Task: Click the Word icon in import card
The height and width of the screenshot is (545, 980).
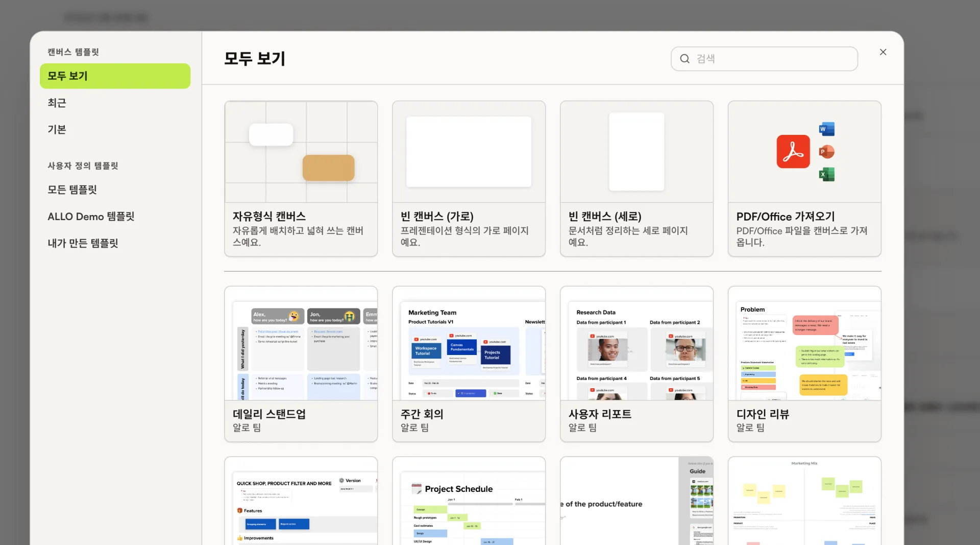Action: click(x=826, y=129)
